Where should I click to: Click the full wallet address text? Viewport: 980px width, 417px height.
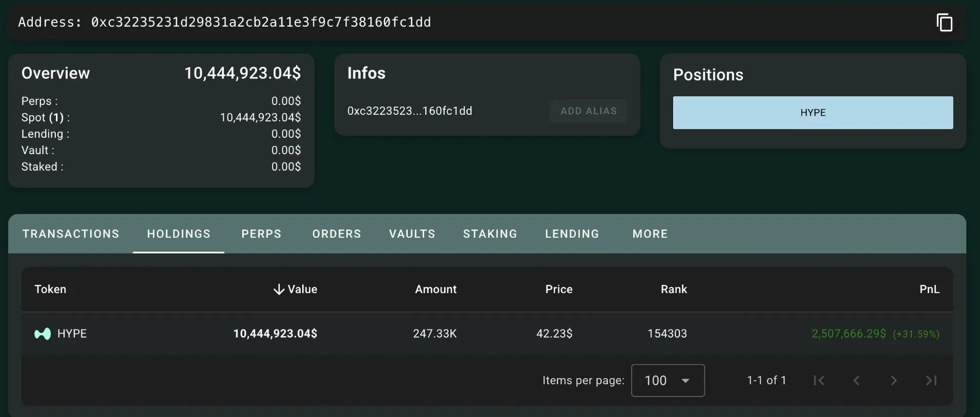pyautogui.click(x=261, y=23)
